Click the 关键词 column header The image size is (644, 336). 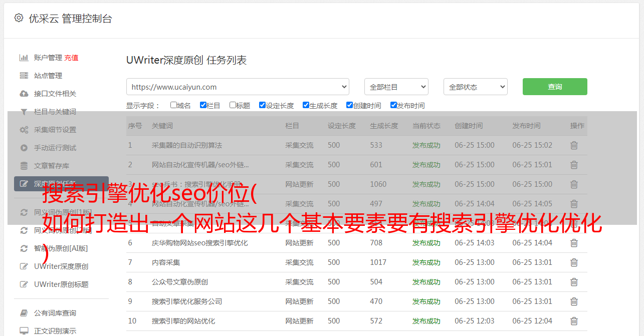[x=162, y=126]
